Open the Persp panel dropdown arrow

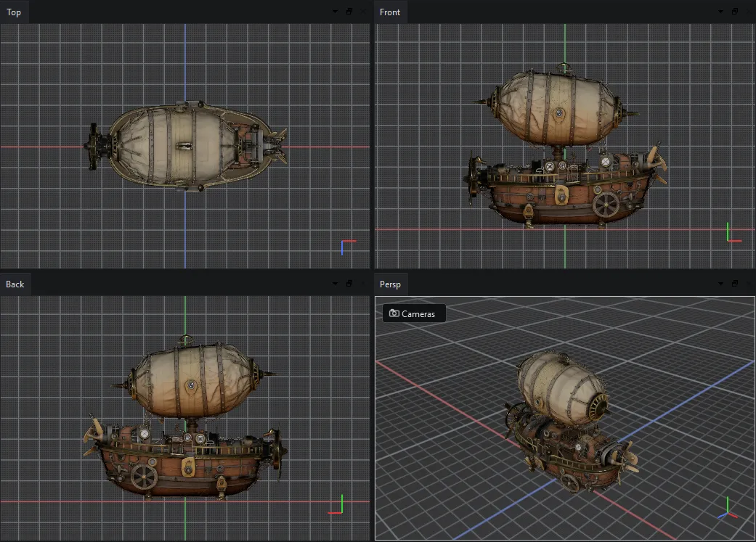[720, 284]
